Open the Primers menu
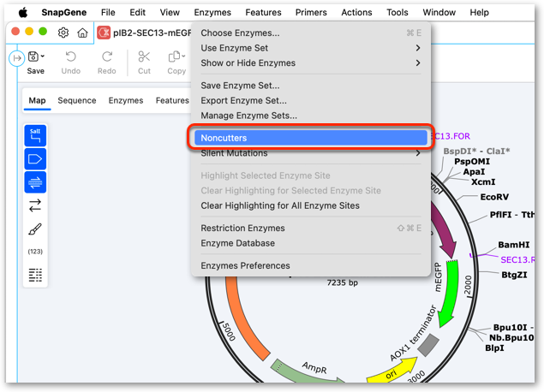This screenshot has height=392, width=544. [x=311, y=13]
